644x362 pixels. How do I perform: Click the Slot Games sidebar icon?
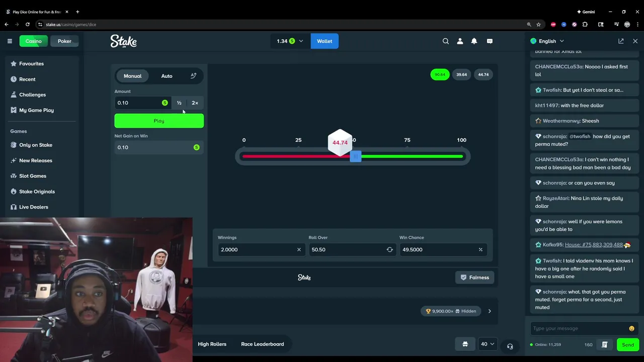pos(14,176)
